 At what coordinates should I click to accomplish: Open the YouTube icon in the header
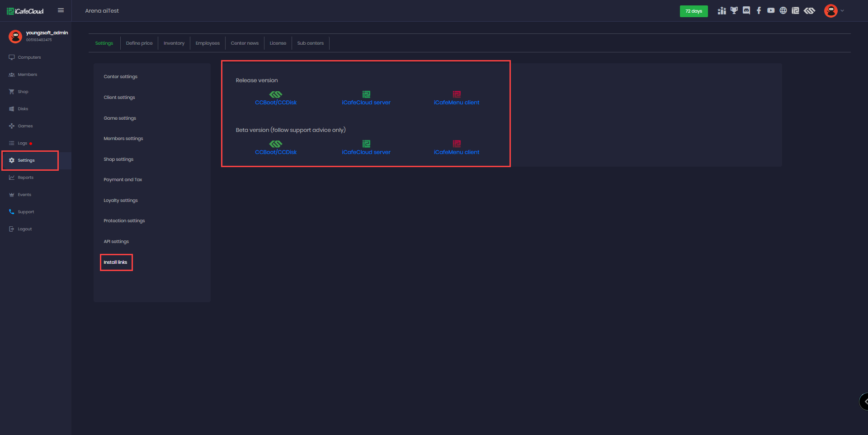point(771,11)
